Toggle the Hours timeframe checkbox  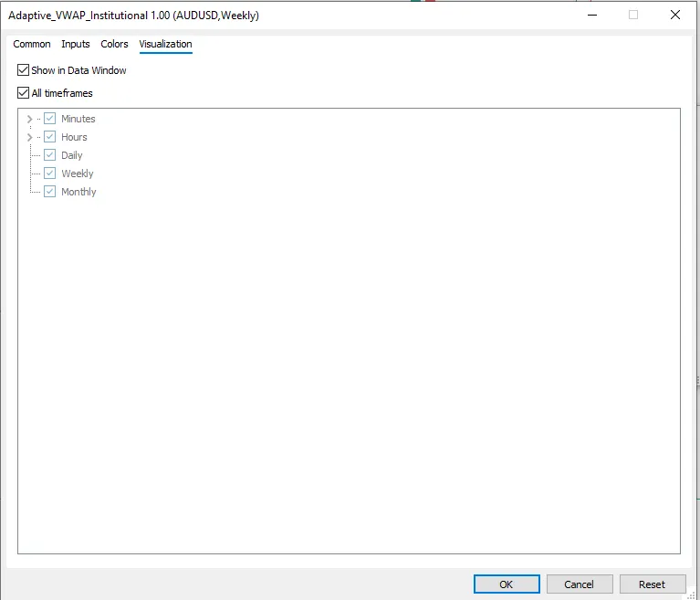[50, 137]
